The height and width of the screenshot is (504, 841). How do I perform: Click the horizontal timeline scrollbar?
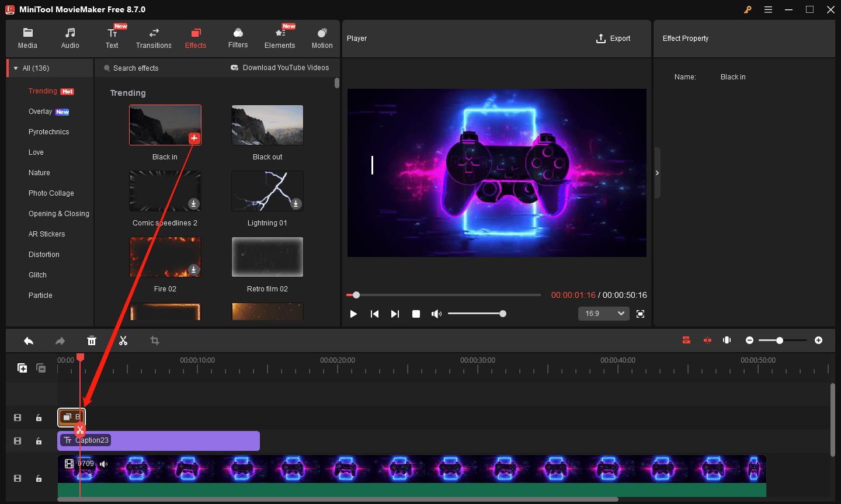pos(338,499)
